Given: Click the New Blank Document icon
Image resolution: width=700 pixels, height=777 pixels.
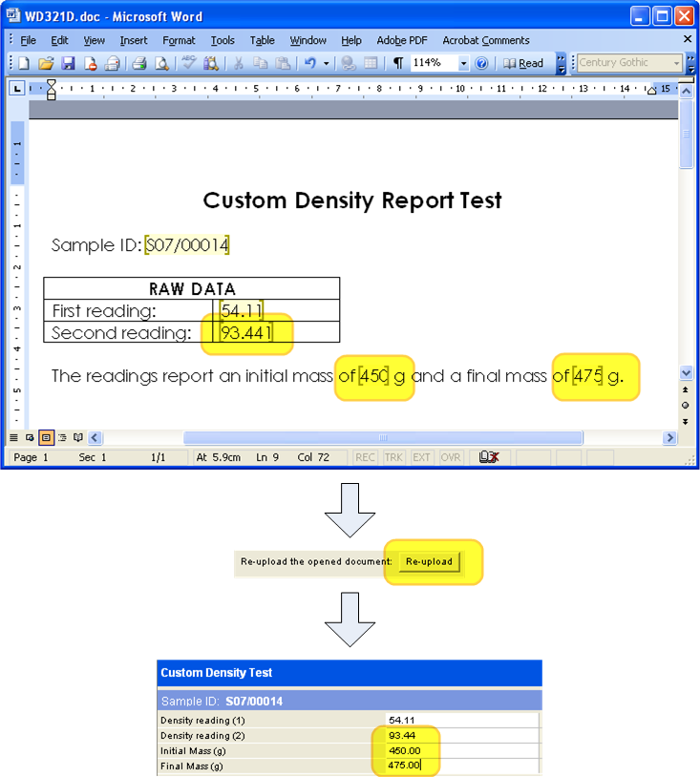Looking at the screenshot, I should coord(24,64).
